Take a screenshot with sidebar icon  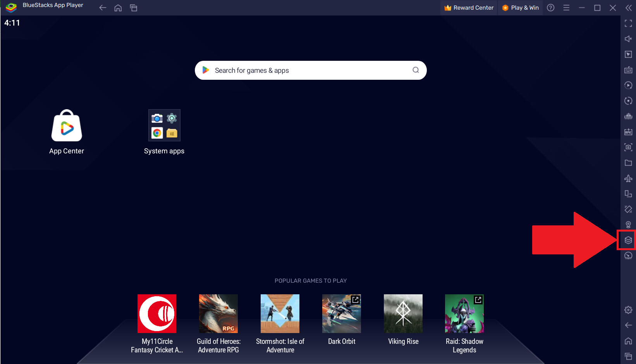coord(628,147)
